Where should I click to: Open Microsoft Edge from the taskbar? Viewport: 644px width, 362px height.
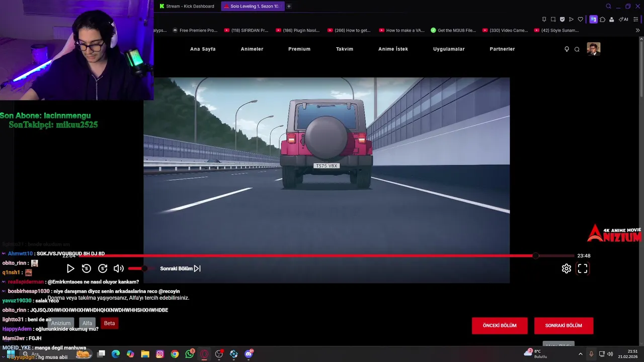[x=116, y=354]
